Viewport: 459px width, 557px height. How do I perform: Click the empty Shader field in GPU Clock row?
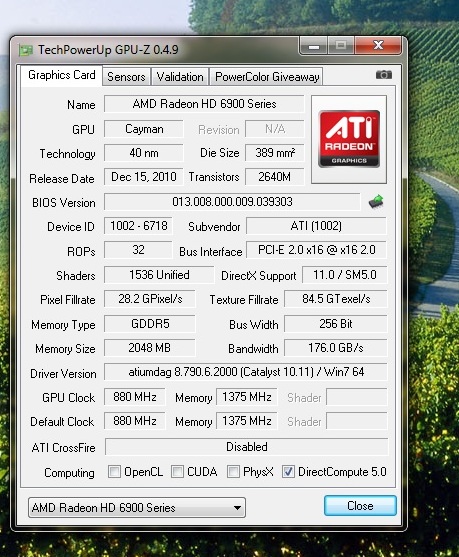coord(357,397)
